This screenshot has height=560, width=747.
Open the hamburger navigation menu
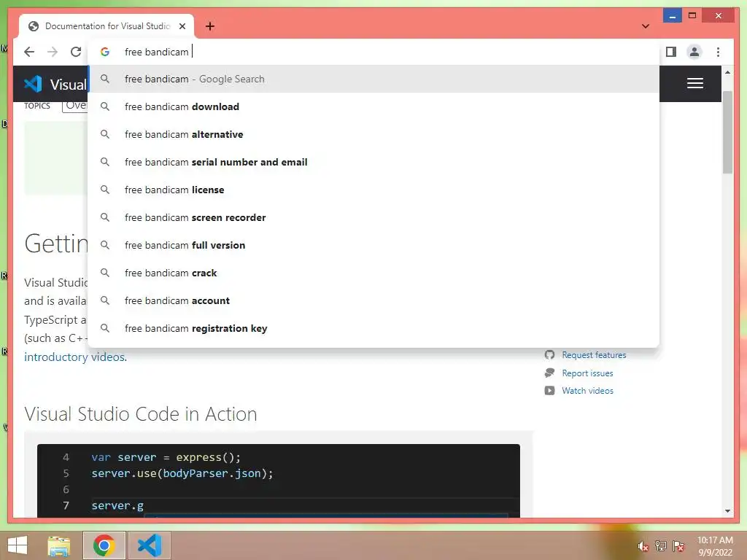point(694,83)
